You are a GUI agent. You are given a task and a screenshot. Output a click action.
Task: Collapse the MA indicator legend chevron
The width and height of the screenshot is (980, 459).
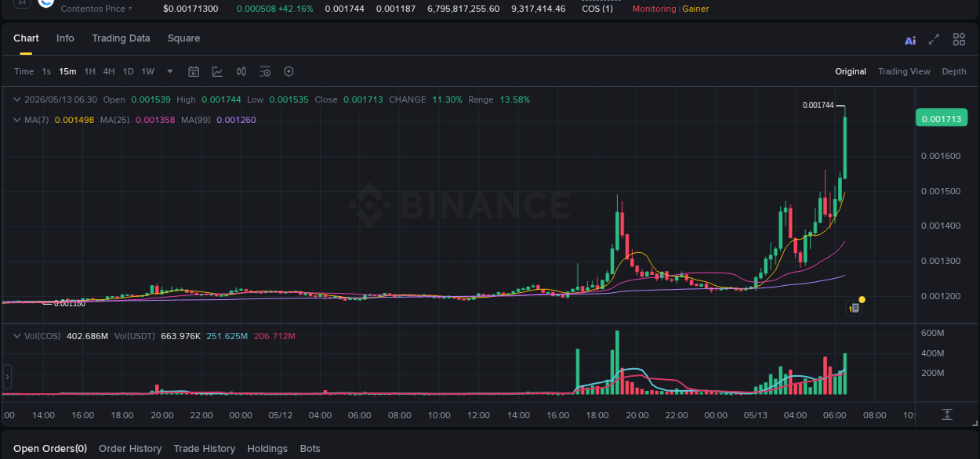(17, 120)
